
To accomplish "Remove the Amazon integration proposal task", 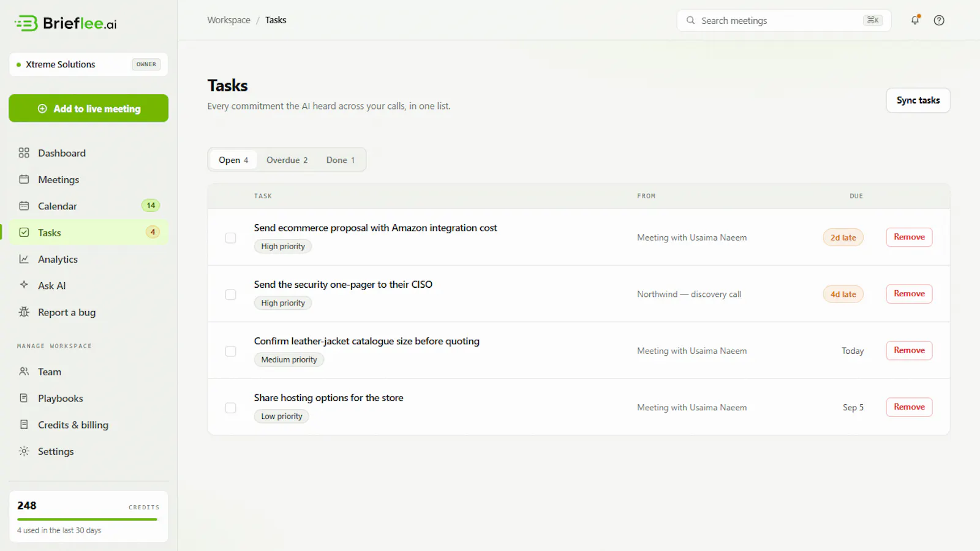I will coord(909,237).
